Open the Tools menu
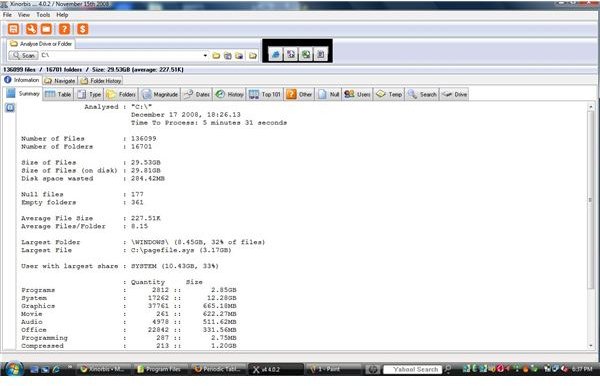The image size is (600, 386). point(43,15)
